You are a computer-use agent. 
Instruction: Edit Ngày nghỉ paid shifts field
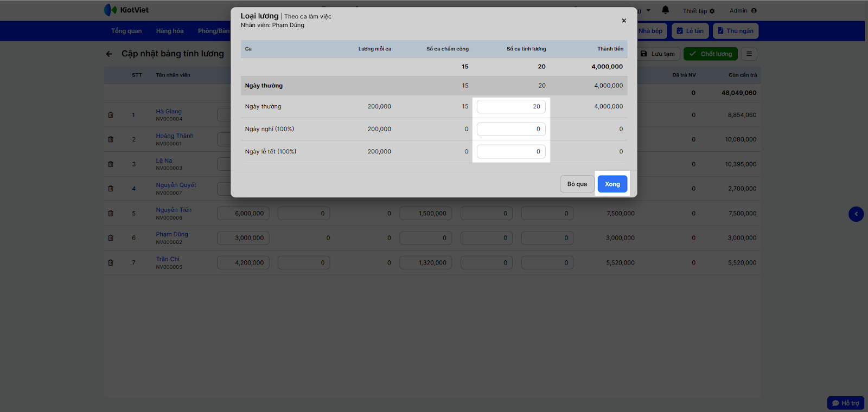[511, 129]
